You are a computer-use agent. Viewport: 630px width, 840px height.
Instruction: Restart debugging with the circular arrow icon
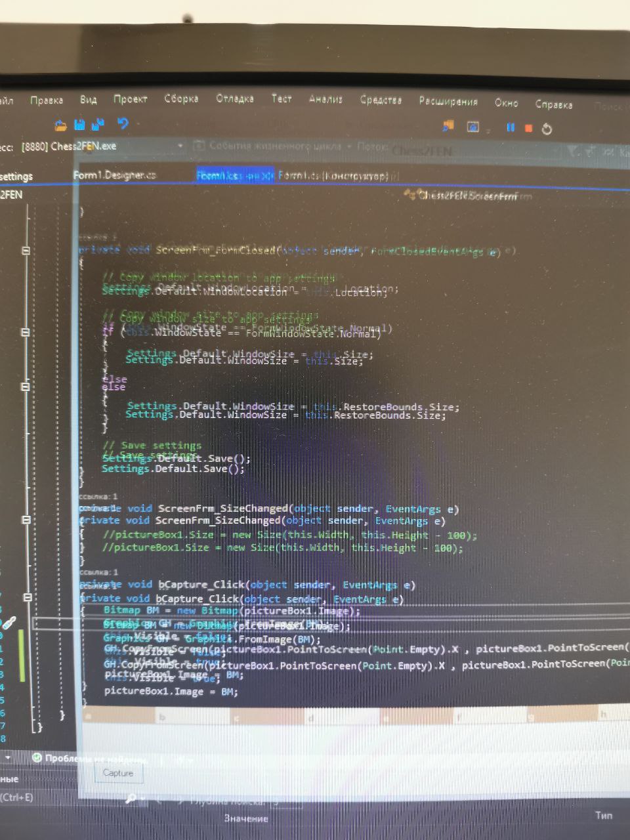(547, 129)
